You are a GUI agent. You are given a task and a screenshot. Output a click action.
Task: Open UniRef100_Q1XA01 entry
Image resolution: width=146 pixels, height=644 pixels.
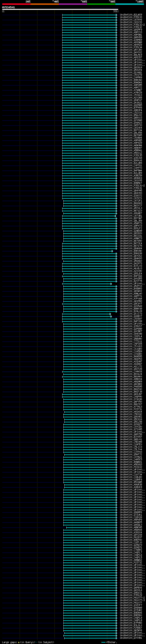coord(131,72)
